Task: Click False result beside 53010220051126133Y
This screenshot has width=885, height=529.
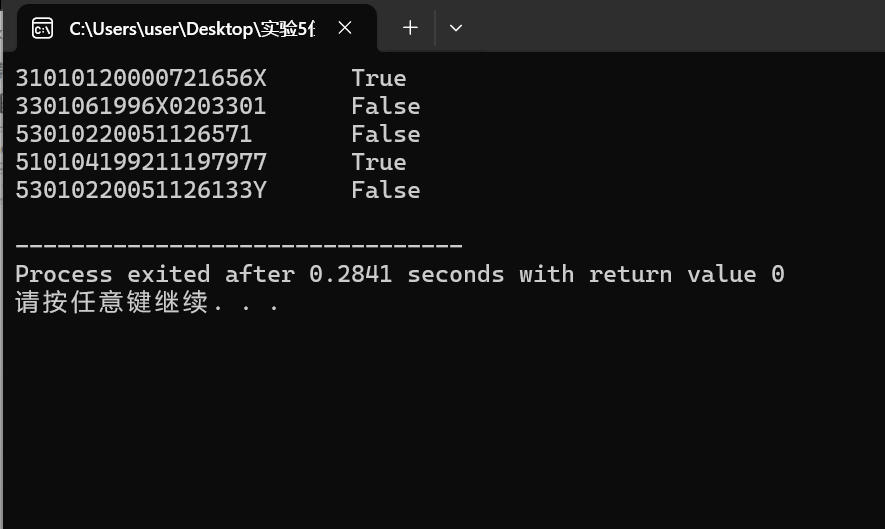Action: click(x=385, y=190)
